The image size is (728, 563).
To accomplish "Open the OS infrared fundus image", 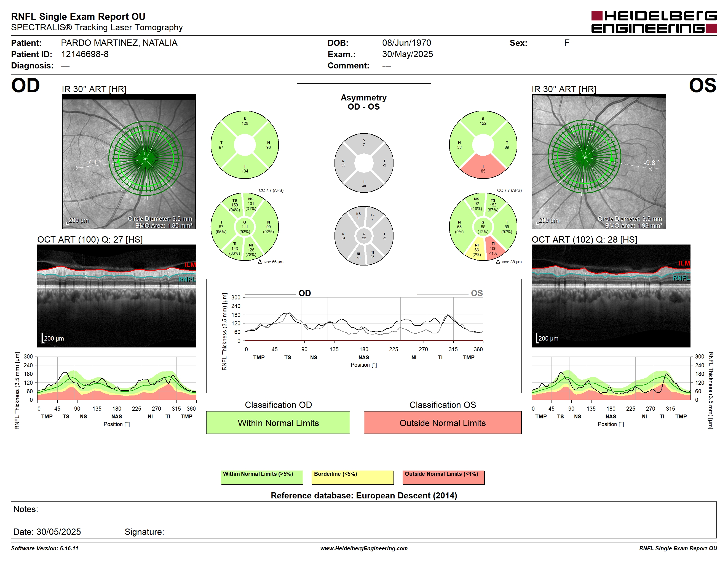I will coord(599,161).
